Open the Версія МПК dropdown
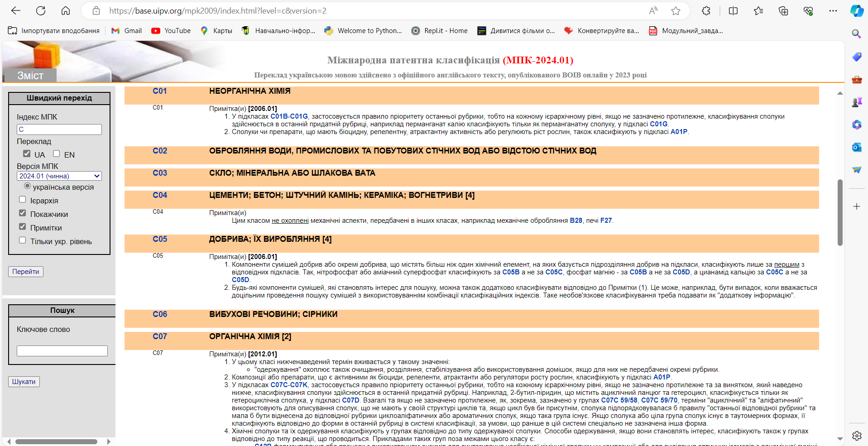Viewport: 868px width, 446px height. coord(59,176)
